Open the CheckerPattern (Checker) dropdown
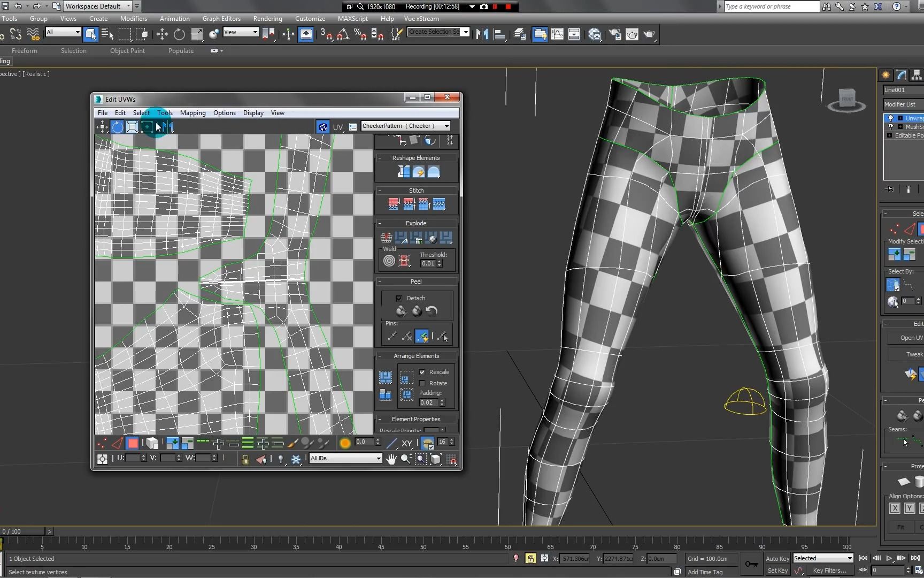The image size is (924, 578). click(x=405, y=126)
